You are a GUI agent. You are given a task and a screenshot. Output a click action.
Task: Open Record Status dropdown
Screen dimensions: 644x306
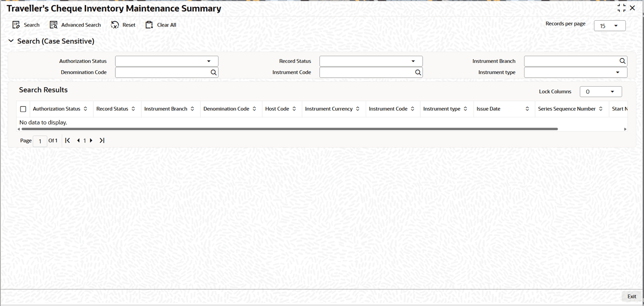371,61
